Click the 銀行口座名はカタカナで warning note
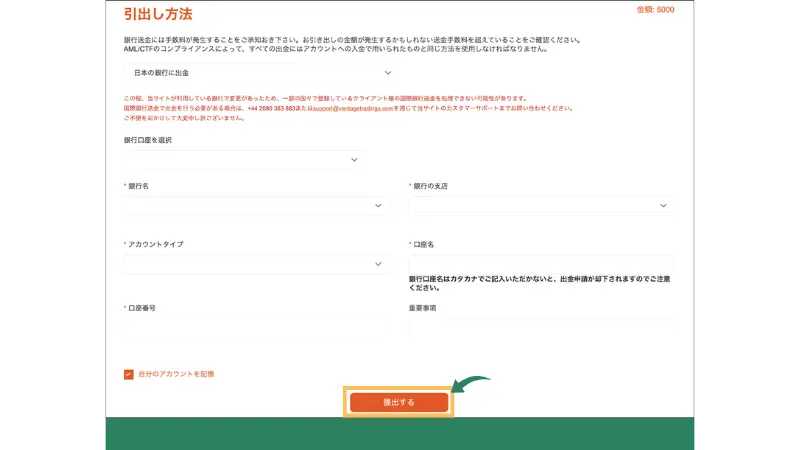800x450 pixels. [539, 283]
